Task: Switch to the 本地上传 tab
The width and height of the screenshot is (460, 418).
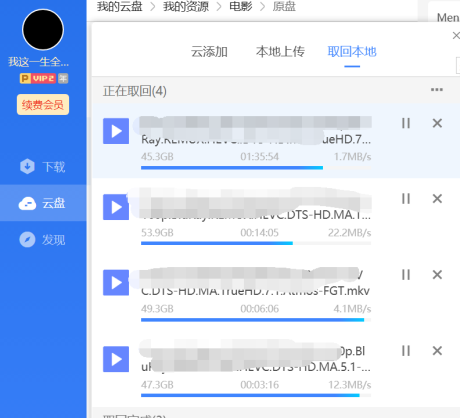Action: pos(280,52)
